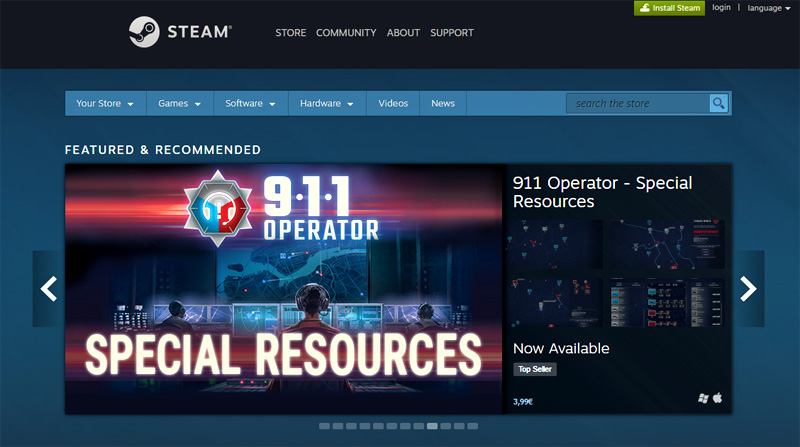View bottom-left map screenshot thumbnail
800x447 pixels.
tap(556, 303)
